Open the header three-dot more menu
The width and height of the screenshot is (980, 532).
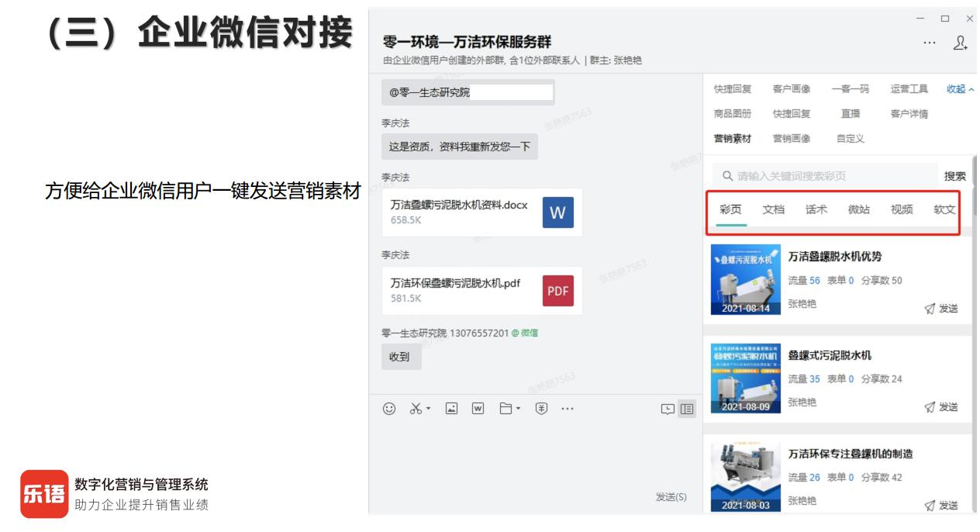[930, 43]
